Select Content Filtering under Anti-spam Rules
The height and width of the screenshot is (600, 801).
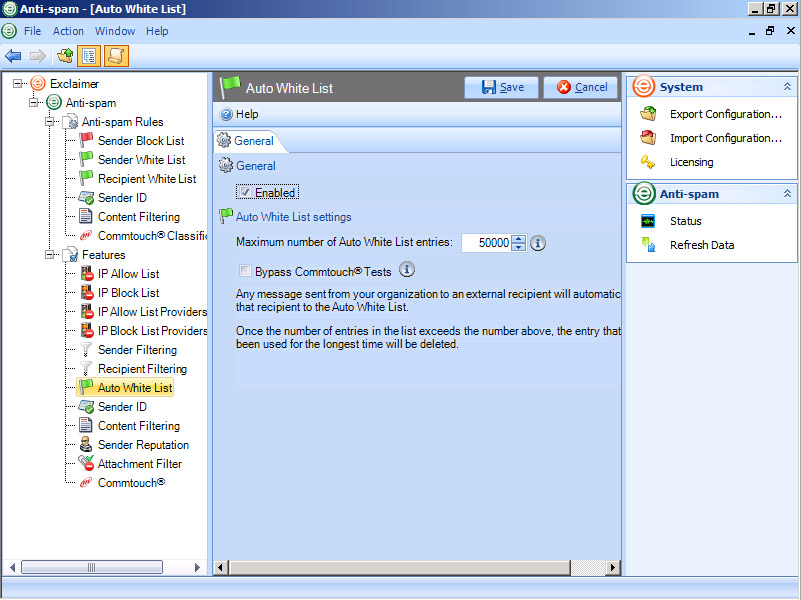(x=139, y=217)
